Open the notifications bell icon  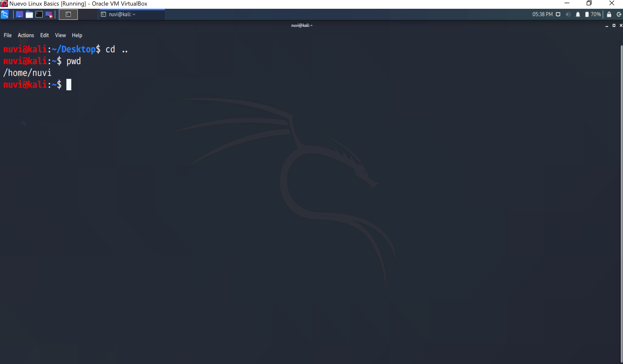coord(578,14)
